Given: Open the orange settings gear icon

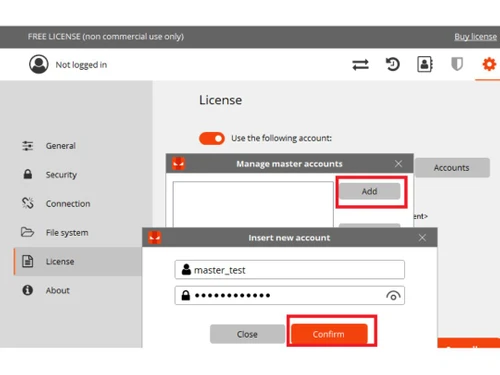Looking at the screenshot, I should pyautogui.click(x=489, y=64).
